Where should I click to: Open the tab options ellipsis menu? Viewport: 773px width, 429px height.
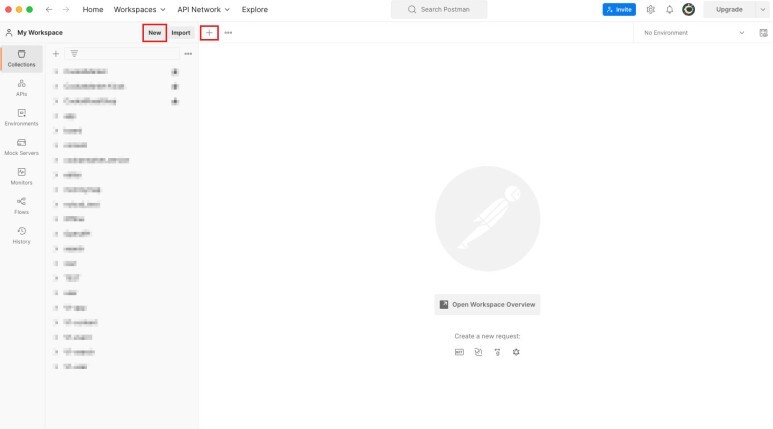click(228, 33)
